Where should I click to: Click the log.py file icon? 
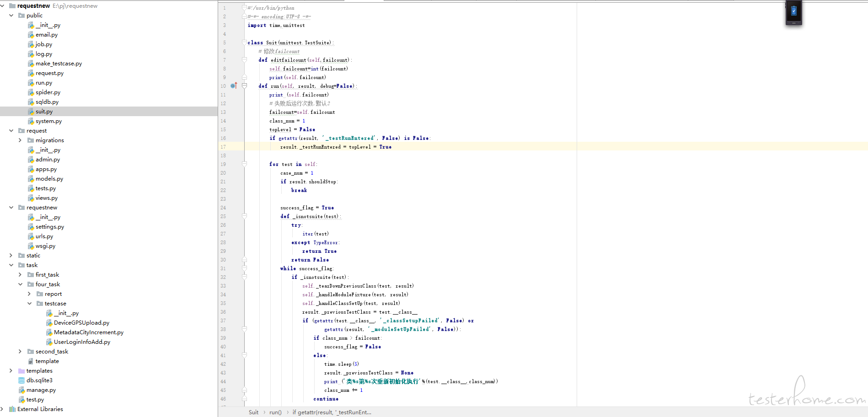31,54
